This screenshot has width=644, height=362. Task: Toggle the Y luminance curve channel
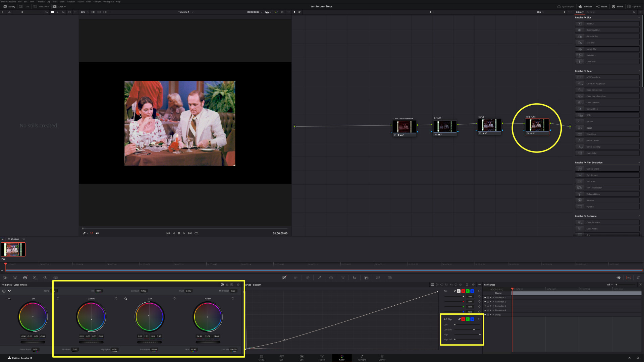tap(459, 291)
